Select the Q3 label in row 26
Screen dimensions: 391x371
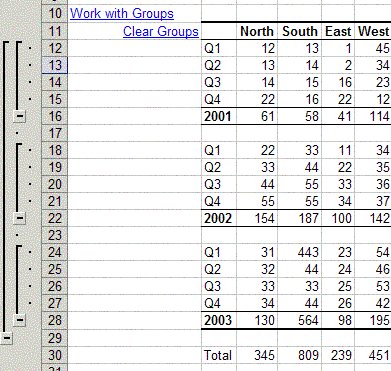tap(219, 286)
